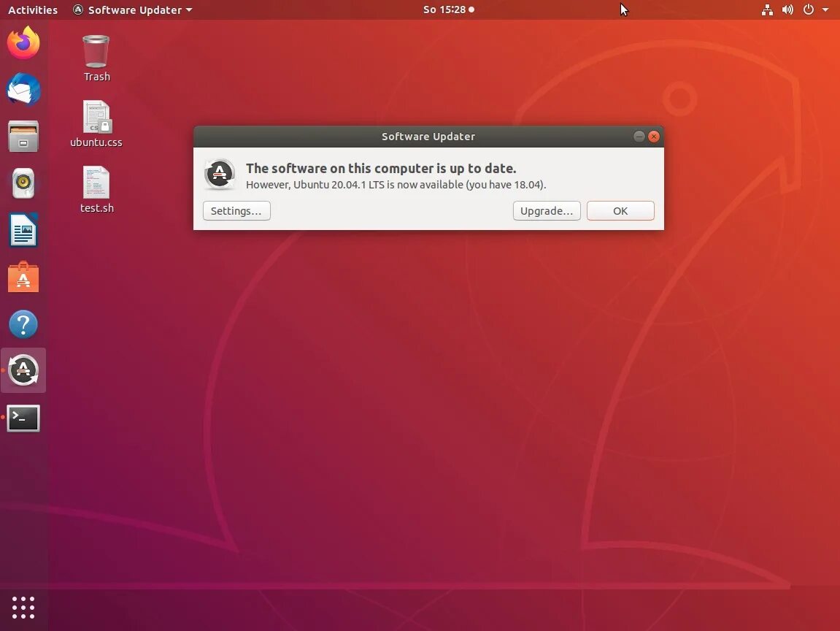Image resolution: width=840 pixels, height=631 pixels.
Task: Open the Files manager in dock
Action: pos(23,136)
